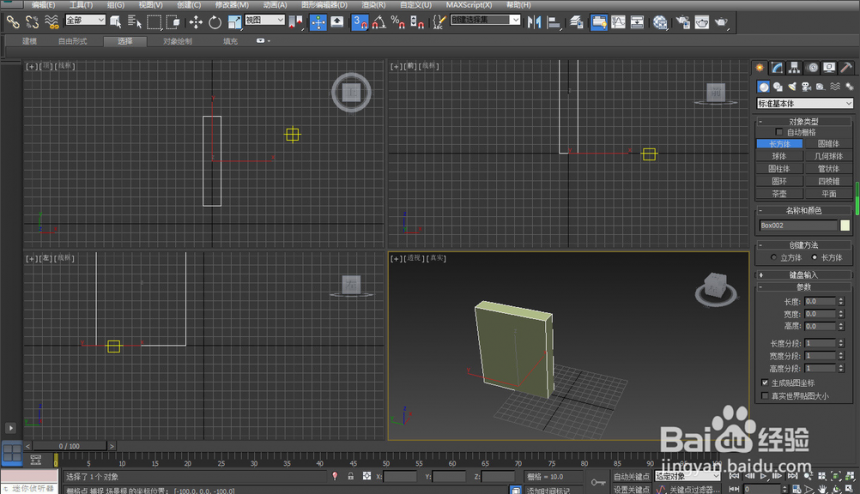Click the Box002 object color swatch

pos(845,225)
